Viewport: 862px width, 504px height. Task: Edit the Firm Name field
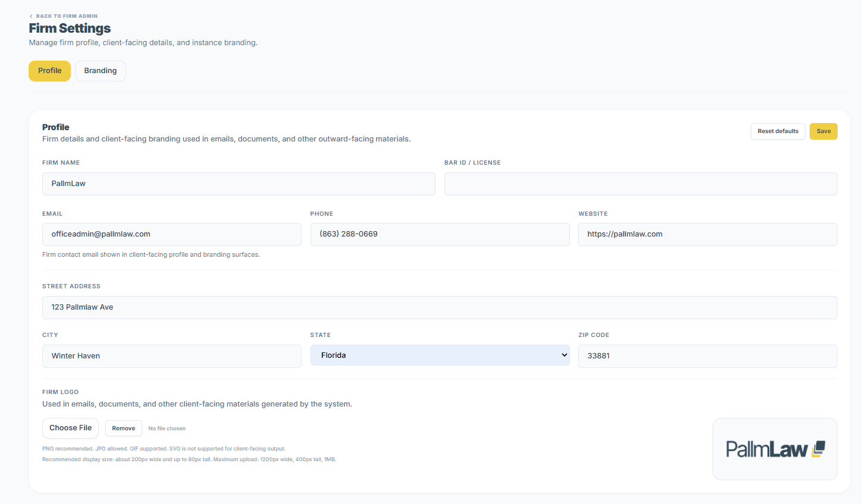coord(239,184)
